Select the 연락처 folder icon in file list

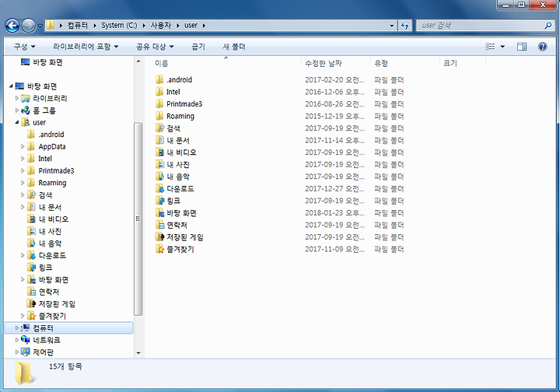click(x=159, y=225)
